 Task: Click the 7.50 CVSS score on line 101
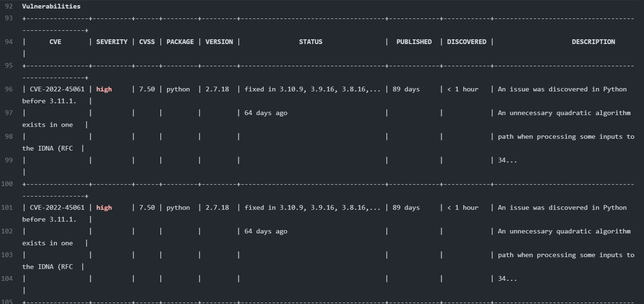point(147,207)
